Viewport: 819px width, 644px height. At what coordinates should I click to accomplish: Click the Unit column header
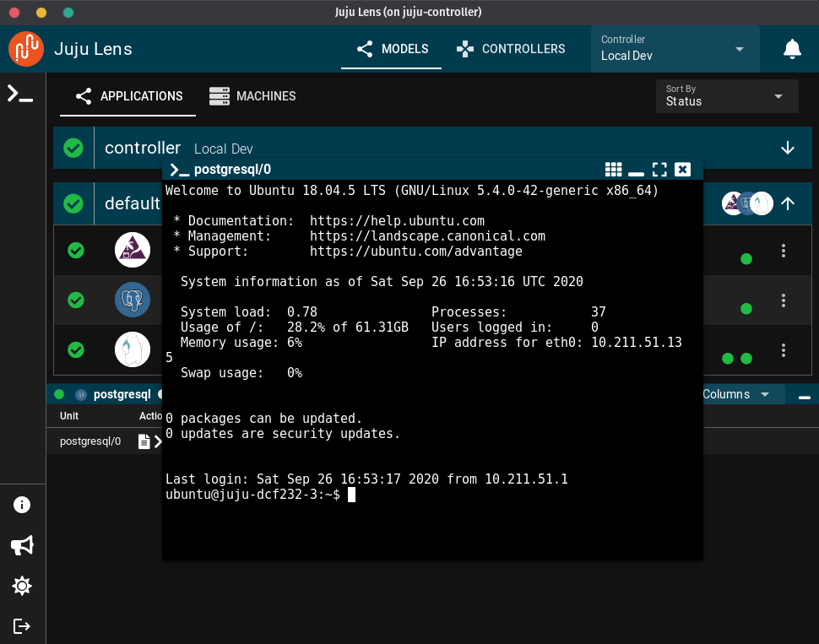click(x=69, y=416)
